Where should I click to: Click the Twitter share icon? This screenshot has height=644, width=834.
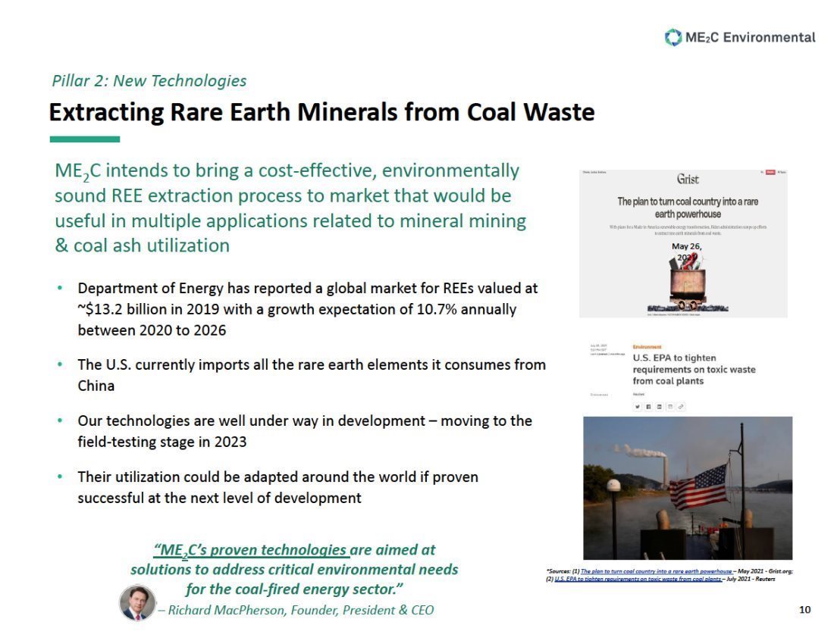click(638, 407)
